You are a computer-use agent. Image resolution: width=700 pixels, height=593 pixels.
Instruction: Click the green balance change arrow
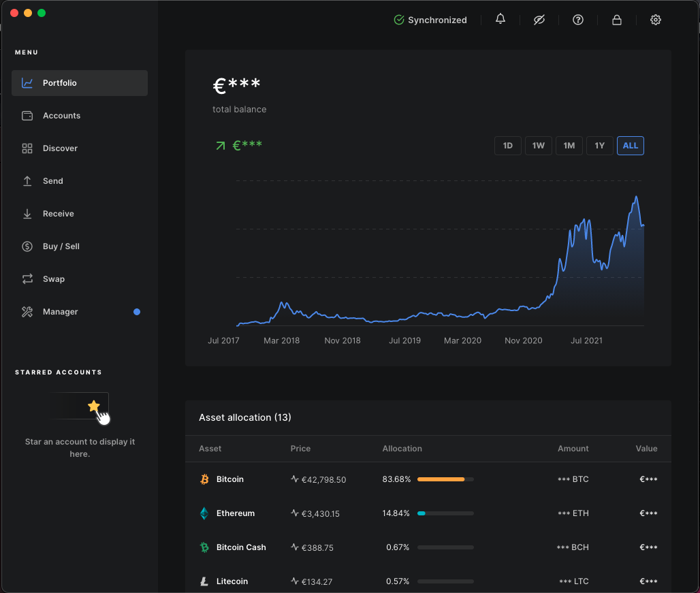tap(221, 146)
